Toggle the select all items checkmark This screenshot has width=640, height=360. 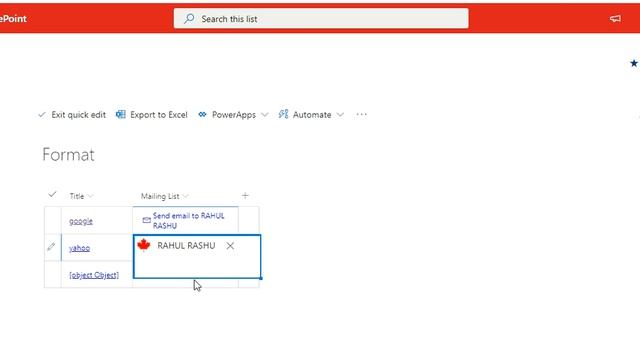click(x=52, y=194)
